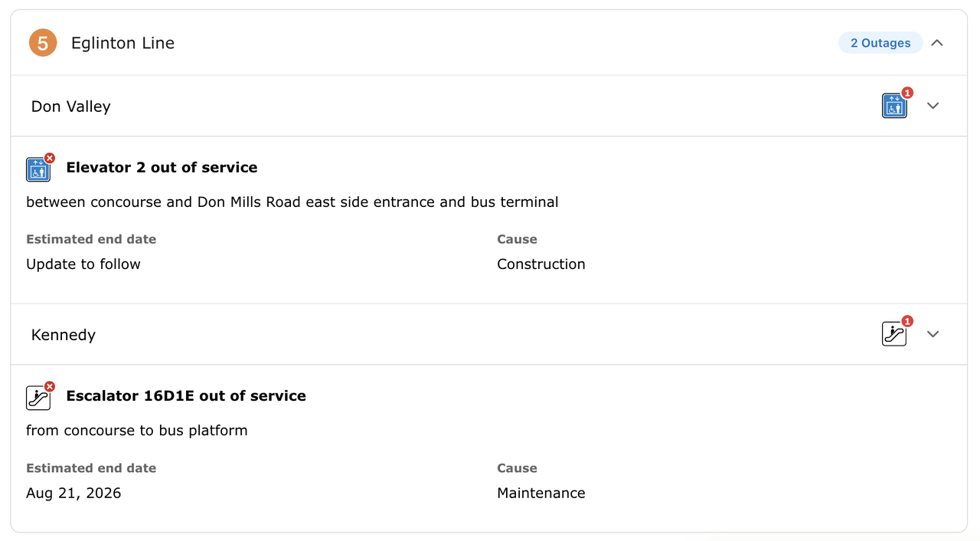Click the Eglinton Line heading

coord(122,44)
